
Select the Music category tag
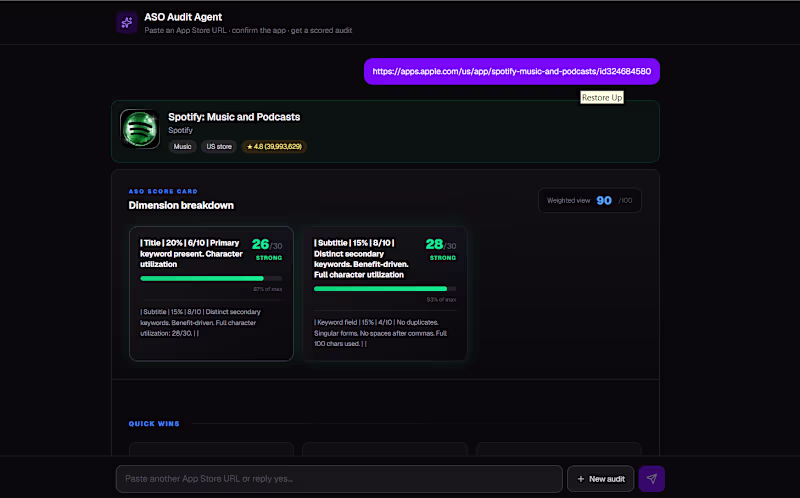coord(182,146)
